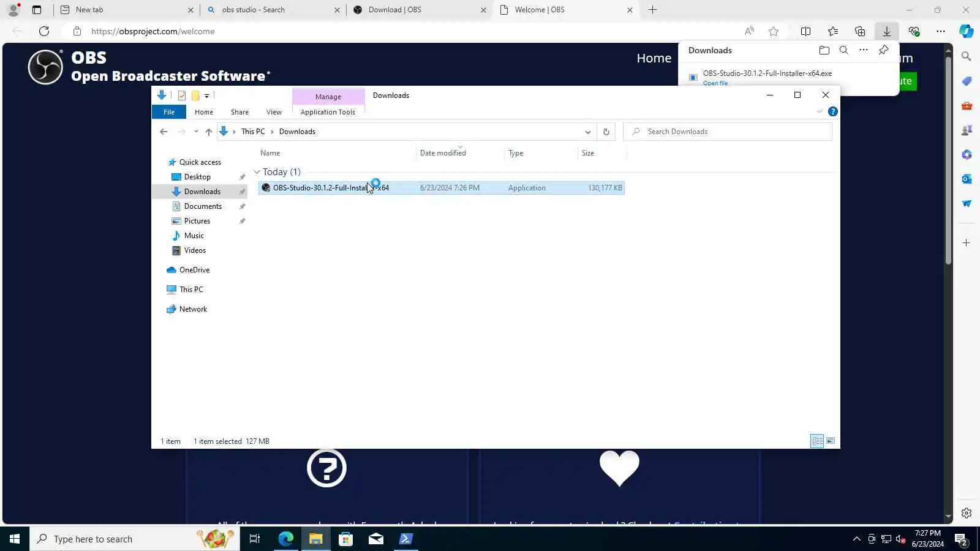
Task: Open more options in Edge Downloads flyout
Action: [x=863, y=50]
